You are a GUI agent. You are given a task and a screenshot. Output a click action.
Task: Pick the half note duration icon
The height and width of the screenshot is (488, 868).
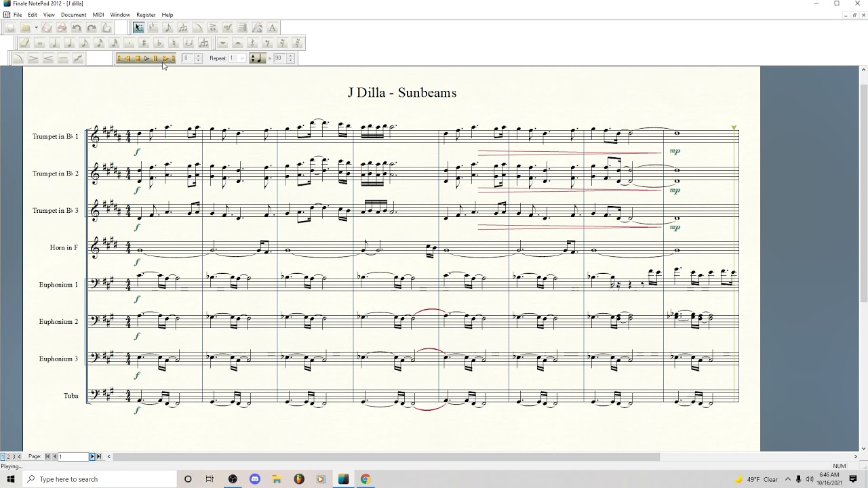[54, 43]
